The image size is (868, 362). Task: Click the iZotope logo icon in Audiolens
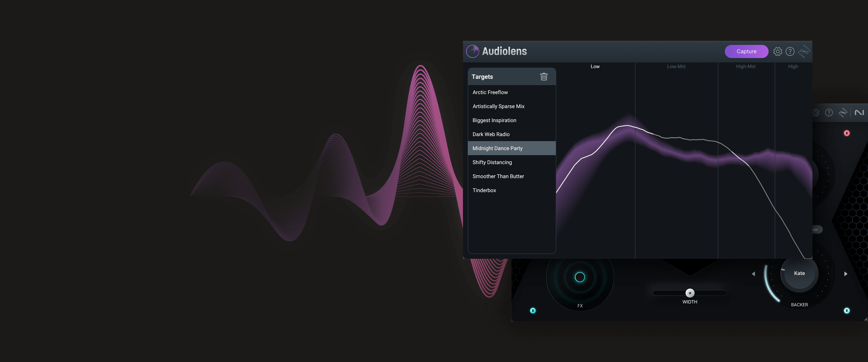click(x=804, y=51)
